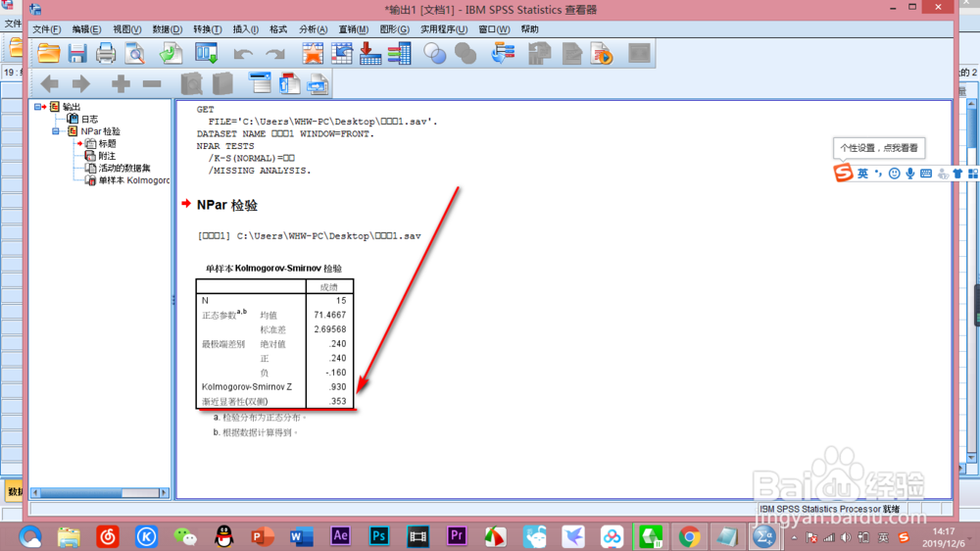Click the overlapping blue circles icon
This screenshot has height=551, width=980.
tap(435, 53)
